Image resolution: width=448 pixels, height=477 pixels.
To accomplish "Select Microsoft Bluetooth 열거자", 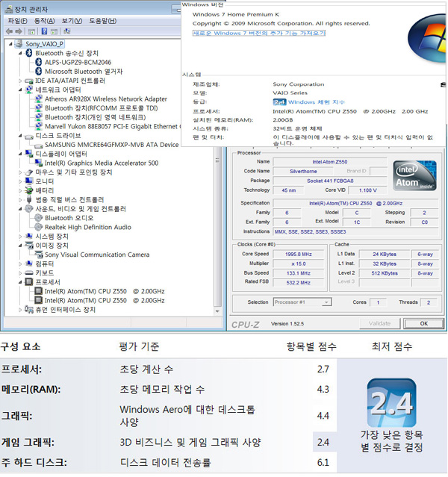I will tap(84, 71).
